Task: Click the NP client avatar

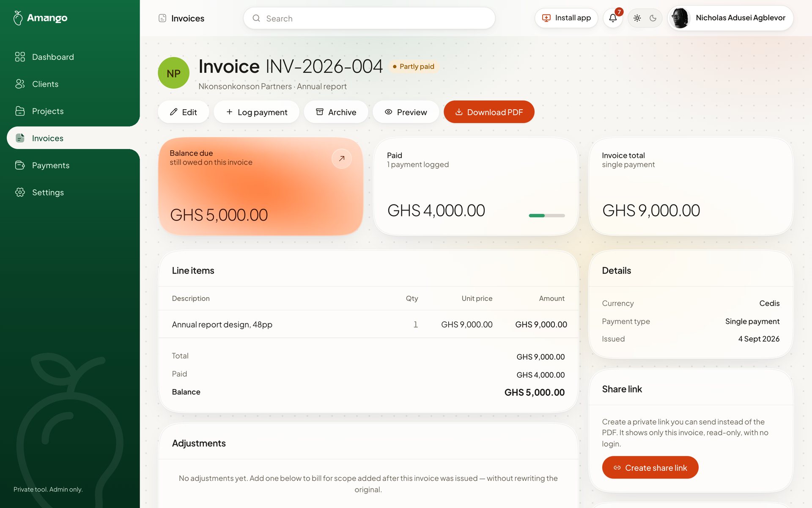Action: coord(173,73)
